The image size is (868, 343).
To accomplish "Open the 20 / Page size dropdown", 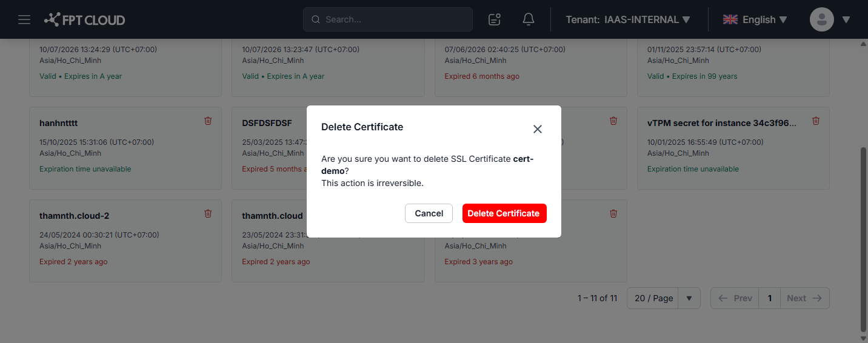I will (663, 298).
